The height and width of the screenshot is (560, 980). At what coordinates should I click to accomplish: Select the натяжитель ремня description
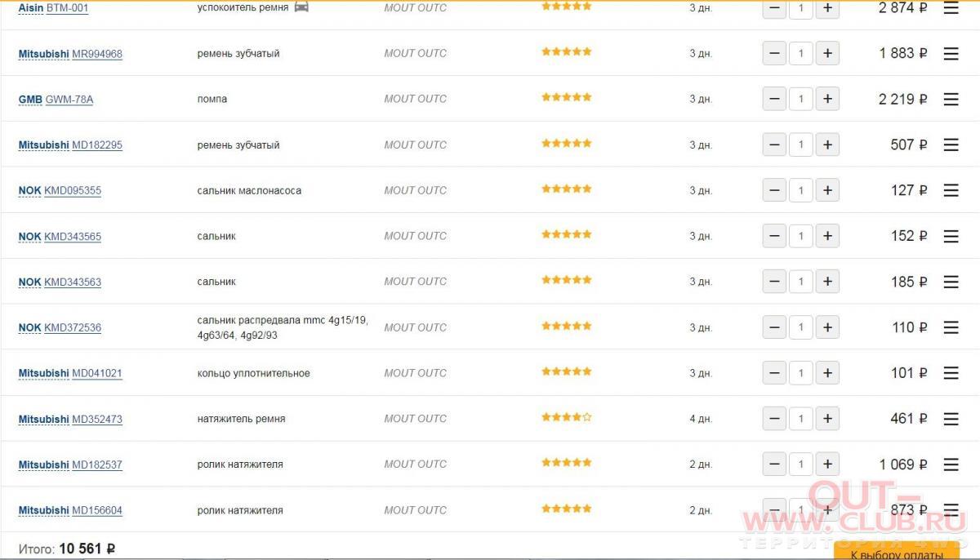point(242,419)
